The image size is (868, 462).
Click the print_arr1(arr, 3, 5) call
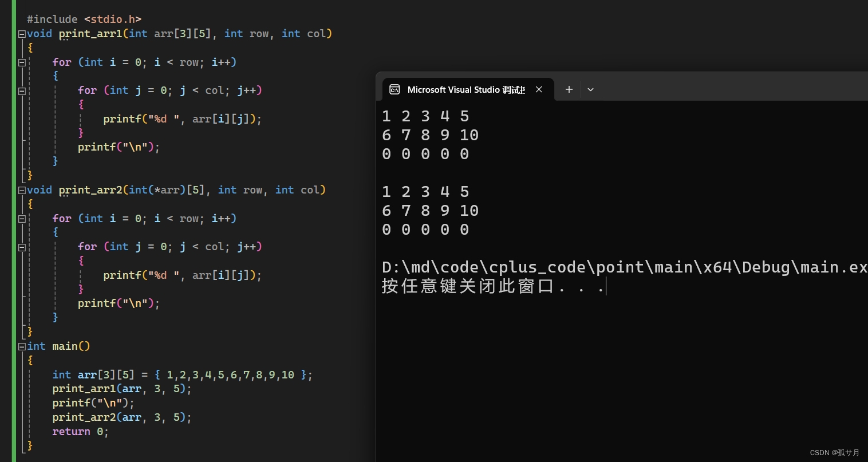122,389
